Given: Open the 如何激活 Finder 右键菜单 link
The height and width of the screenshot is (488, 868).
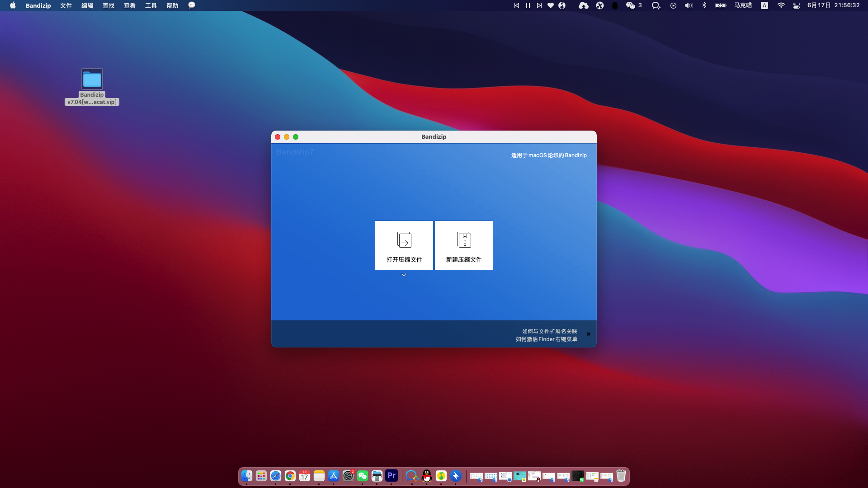Looking at the screenshot, I should (546, 339).
